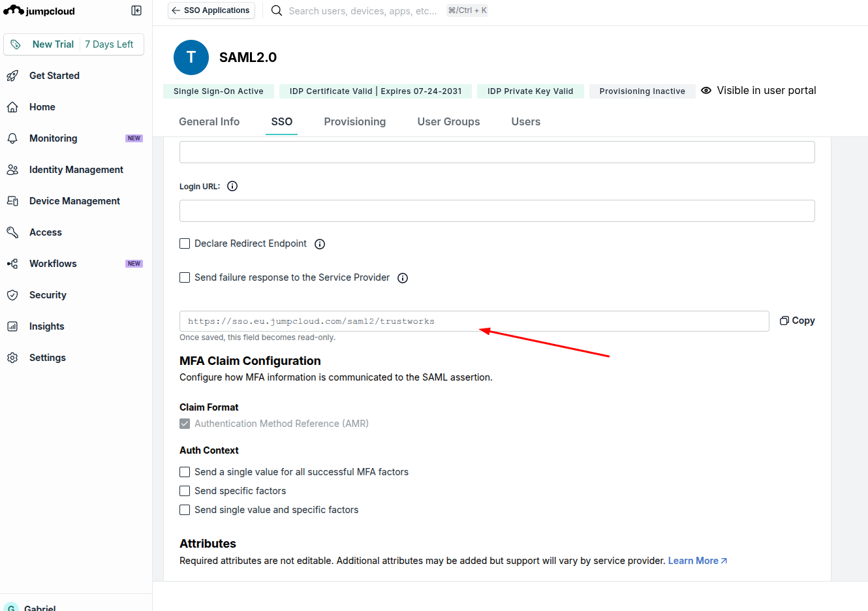Click the Monitoring bell icon
This screenshot has height=611, width=868.
click(12, 138)
